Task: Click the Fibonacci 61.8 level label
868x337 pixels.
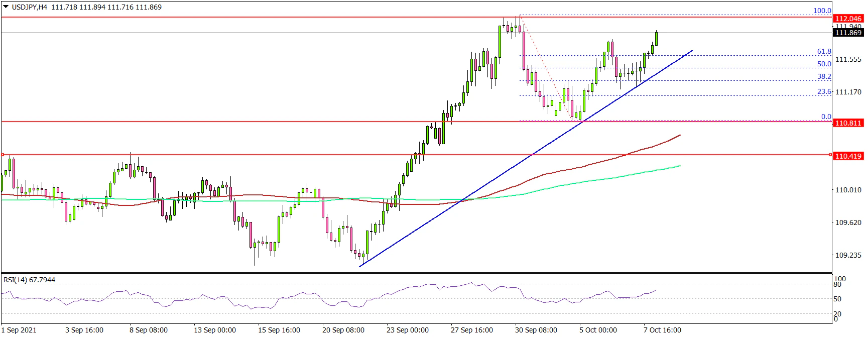Action: (x=824, y=51)
